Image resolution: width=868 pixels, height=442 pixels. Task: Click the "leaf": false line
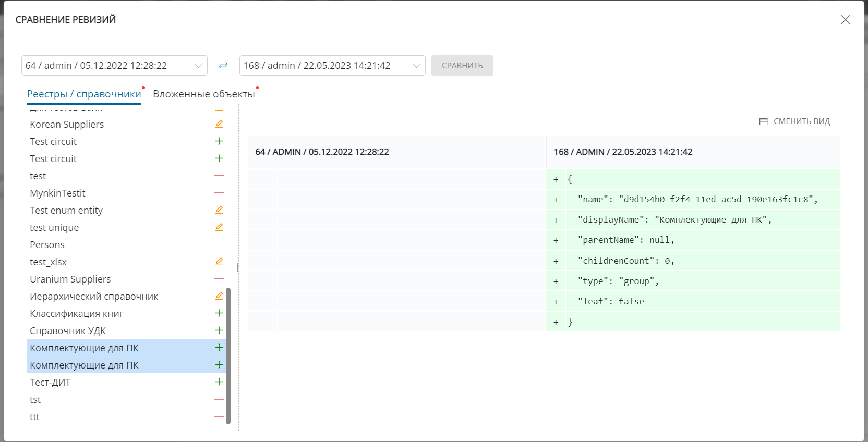(x=693, y=301)
